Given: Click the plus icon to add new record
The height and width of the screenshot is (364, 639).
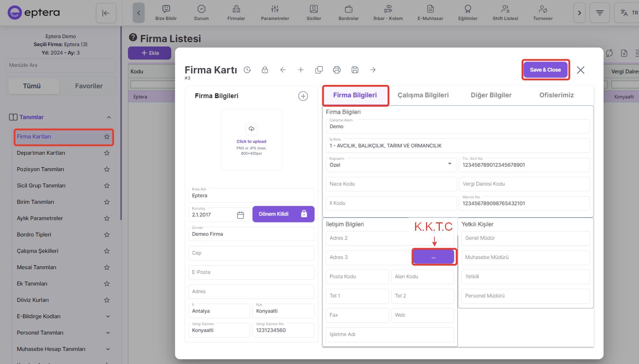Looking at the screenshot, I should (x=301, y=70).
